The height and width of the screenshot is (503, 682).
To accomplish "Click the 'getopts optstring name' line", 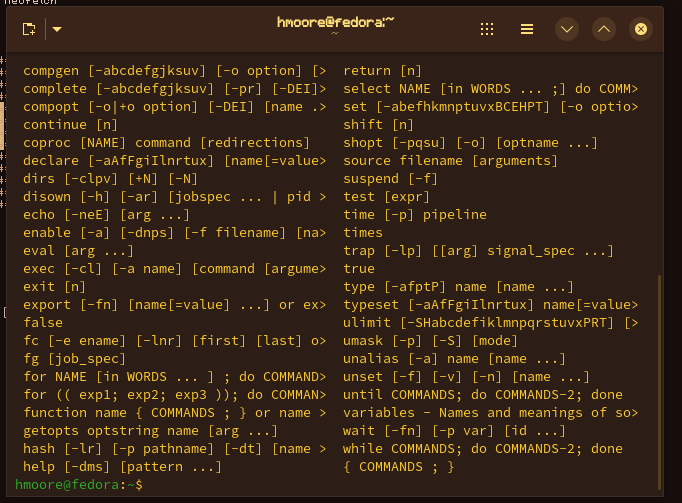I will (150, 431).
